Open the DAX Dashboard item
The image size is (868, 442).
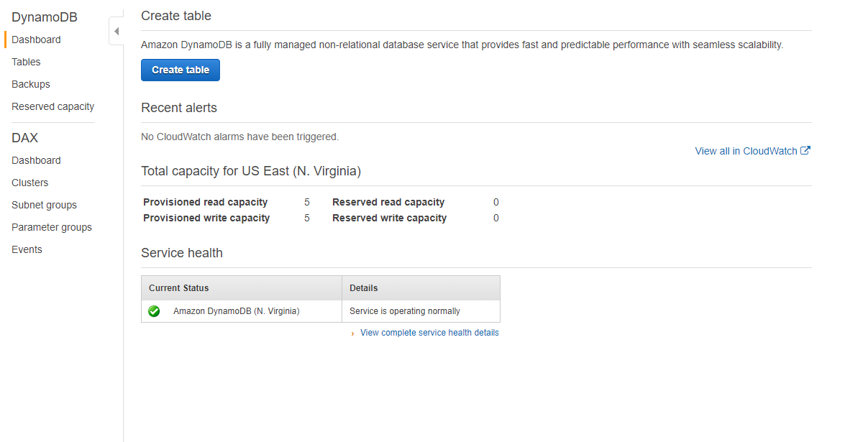tap(36, 160)
